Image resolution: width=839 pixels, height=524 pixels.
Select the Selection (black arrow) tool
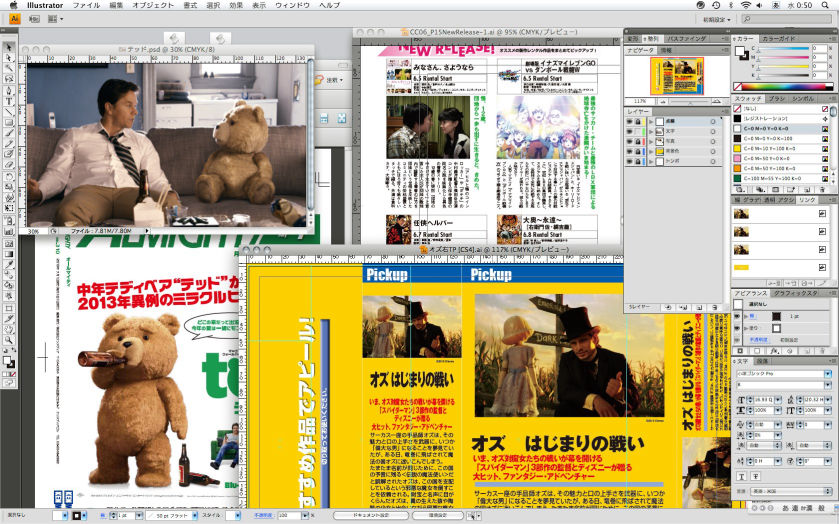click(x=9, y=47)
